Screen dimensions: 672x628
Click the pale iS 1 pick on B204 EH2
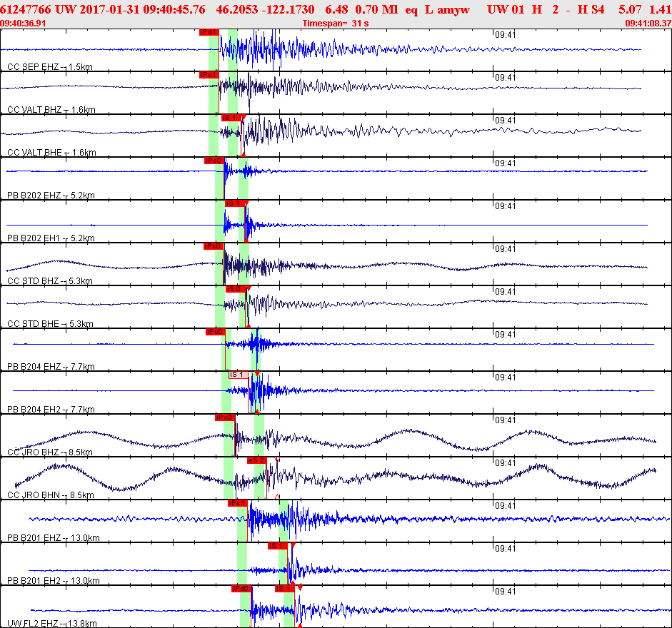pos(238,375)
